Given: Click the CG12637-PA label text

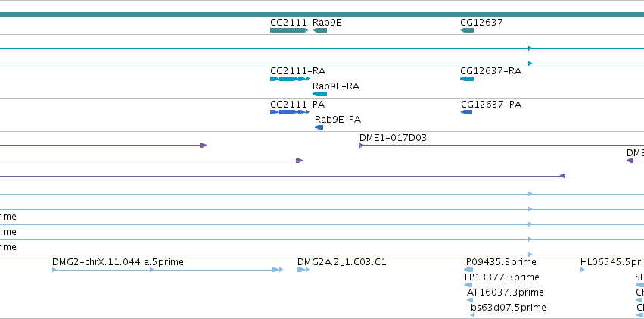Looking at the screenshot, I should (x=491, y=105).
